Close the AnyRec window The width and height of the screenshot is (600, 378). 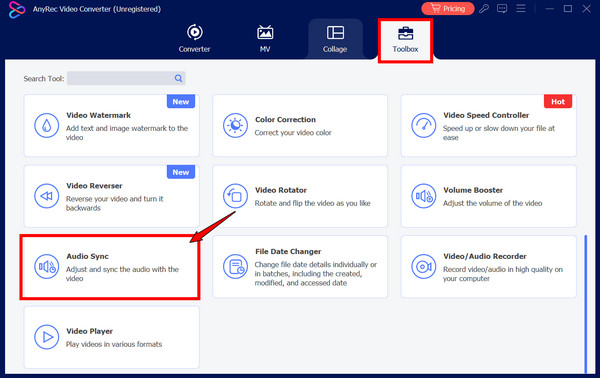pyautogui.click(x=586, y=8)
